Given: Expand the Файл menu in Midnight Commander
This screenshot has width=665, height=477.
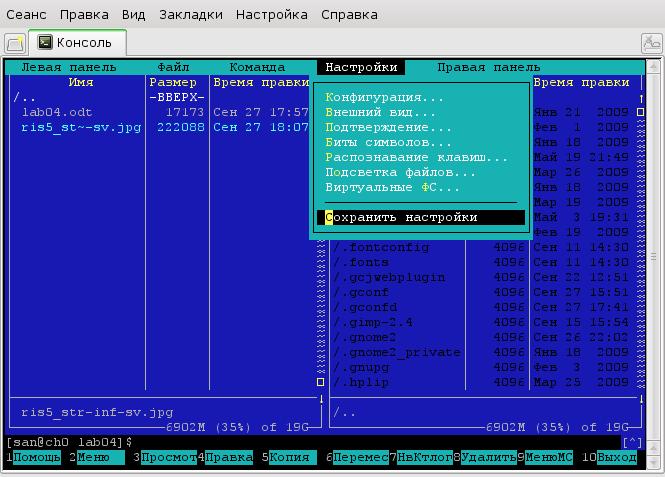Looking at the screenshot, I should (x=173, y=68).
